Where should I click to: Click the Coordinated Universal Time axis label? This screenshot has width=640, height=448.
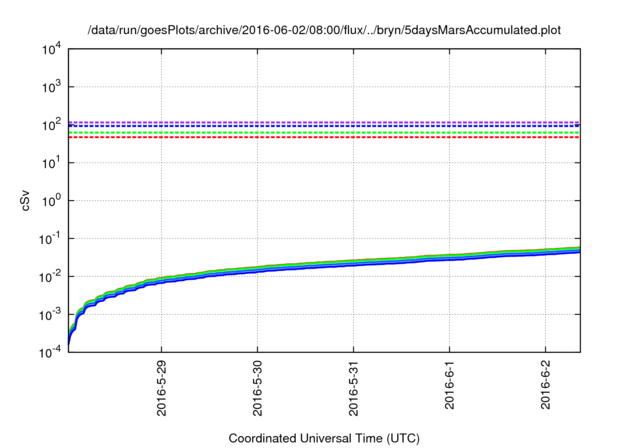click(324, 438)
